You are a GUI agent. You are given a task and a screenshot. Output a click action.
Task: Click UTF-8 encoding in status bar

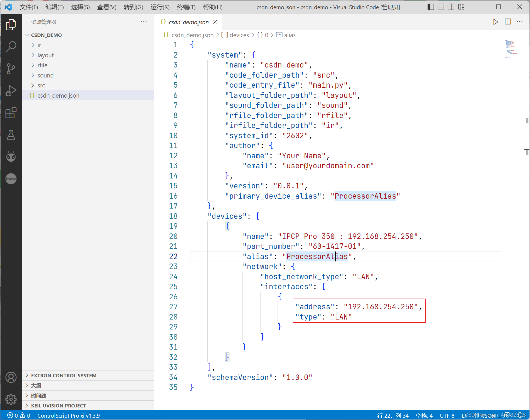[x=447, y=416]
